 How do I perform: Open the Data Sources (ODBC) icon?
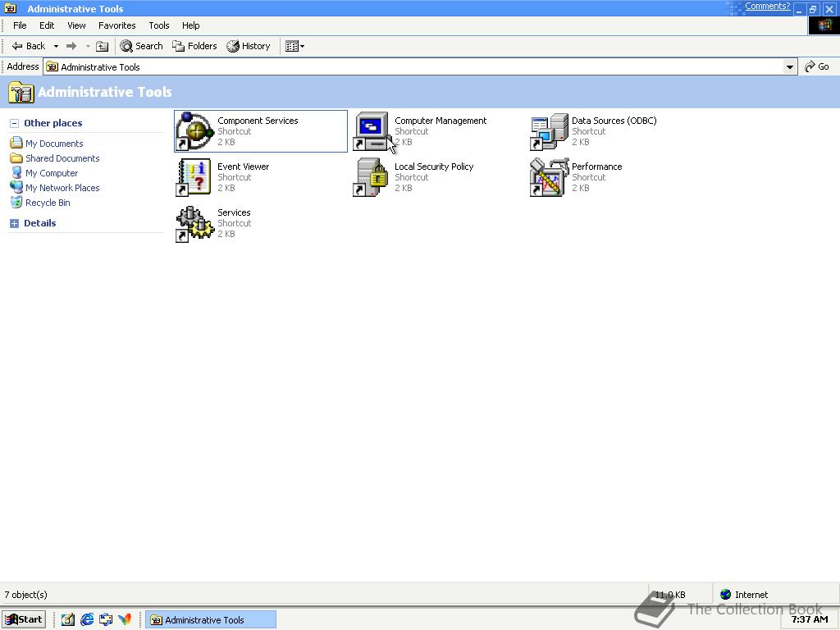pyautogui.click(x=549, y=131)
